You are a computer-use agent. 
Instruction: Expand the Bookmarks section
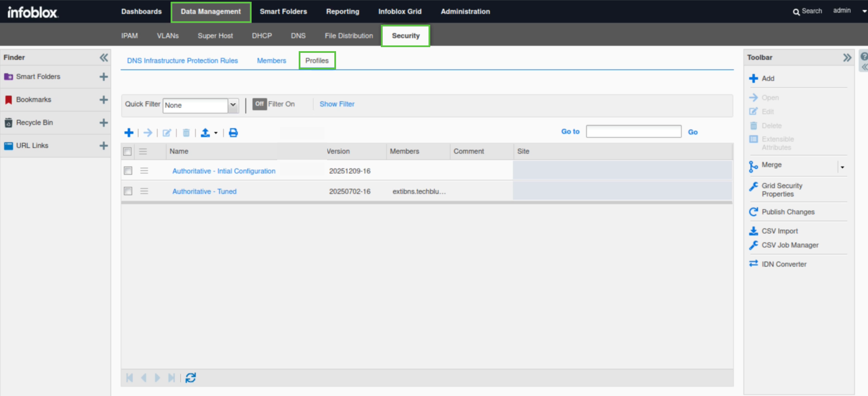tap(104, 100)
